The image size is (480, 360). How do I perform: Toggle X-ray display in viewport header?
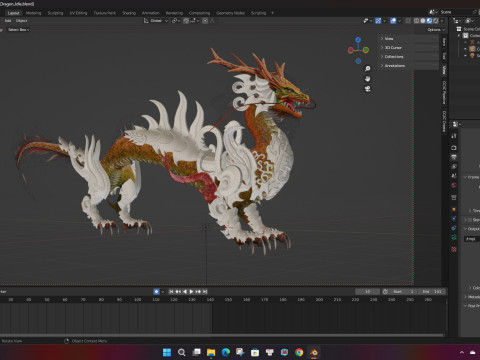[408, 21]
